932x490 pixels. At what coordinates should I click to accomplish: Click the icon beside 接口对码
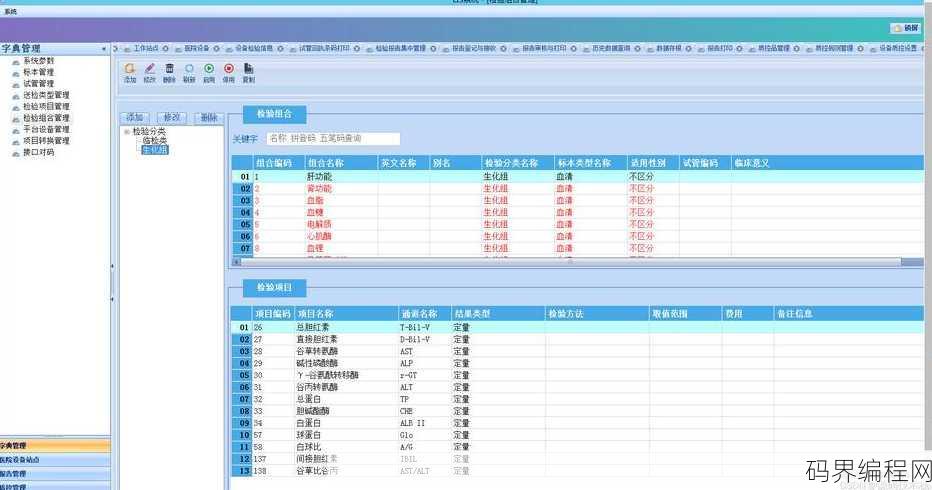pos(16,153)
